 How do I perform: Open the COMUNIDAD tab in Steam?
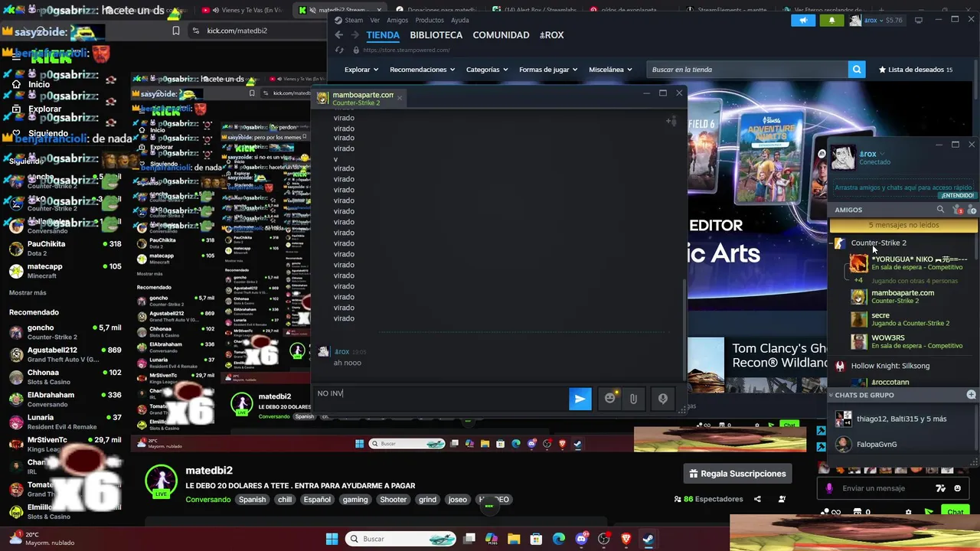tap(501, 35)
